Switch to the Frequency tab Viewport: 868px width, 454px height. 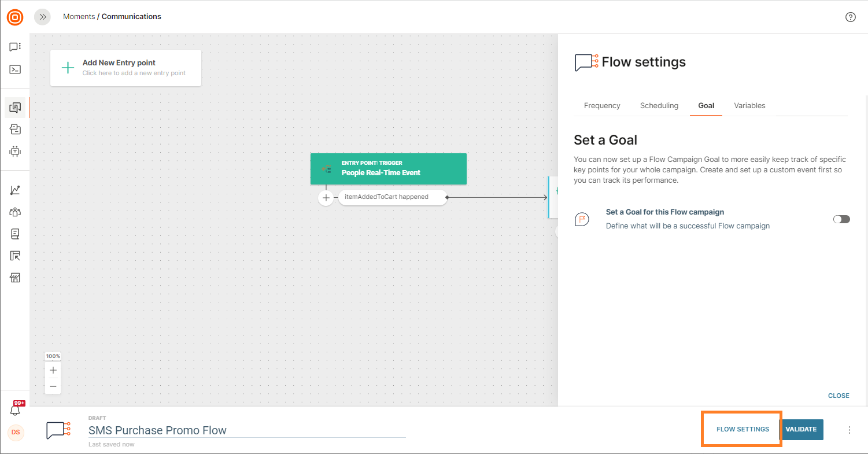click(602, 106)
